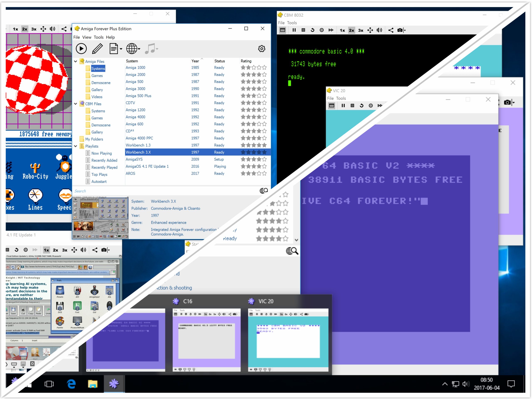Click the web search icon beside Search field
The width and height of the screenshot is (532, 399).
[264, 191]
